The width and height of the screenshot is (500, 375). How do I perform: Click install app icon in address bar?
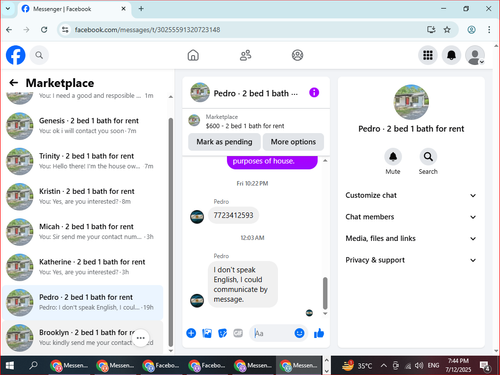pos(431,30)
